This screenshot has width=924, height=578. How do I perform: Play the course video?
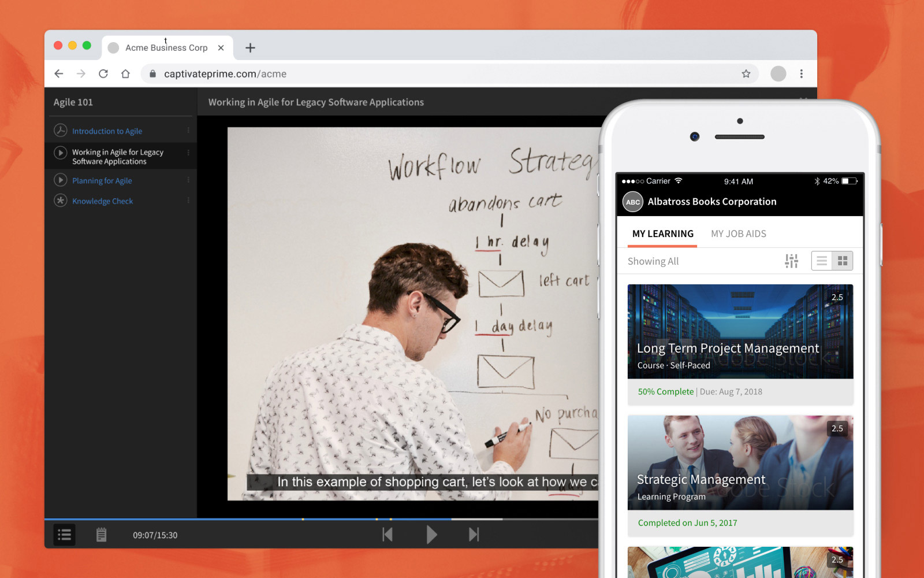pyautogui.click(x=431, y=535)
